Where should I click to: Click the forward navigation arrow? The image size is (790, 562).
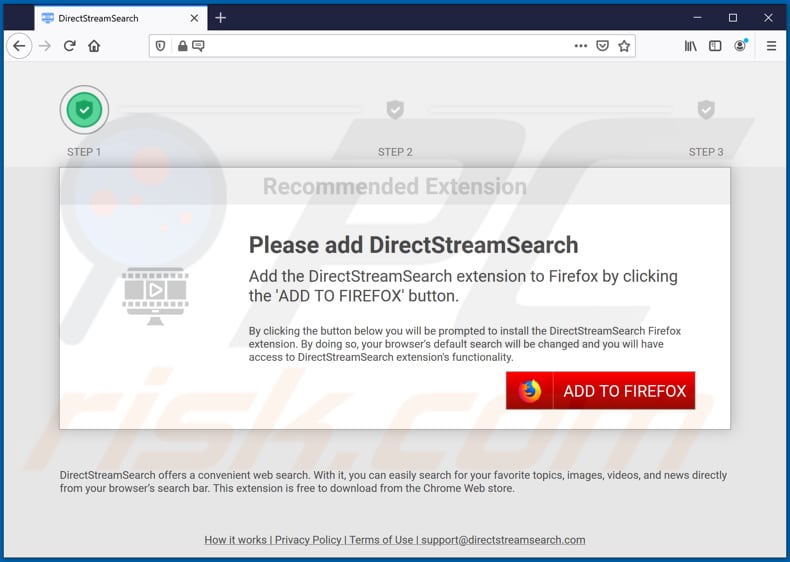45,46
